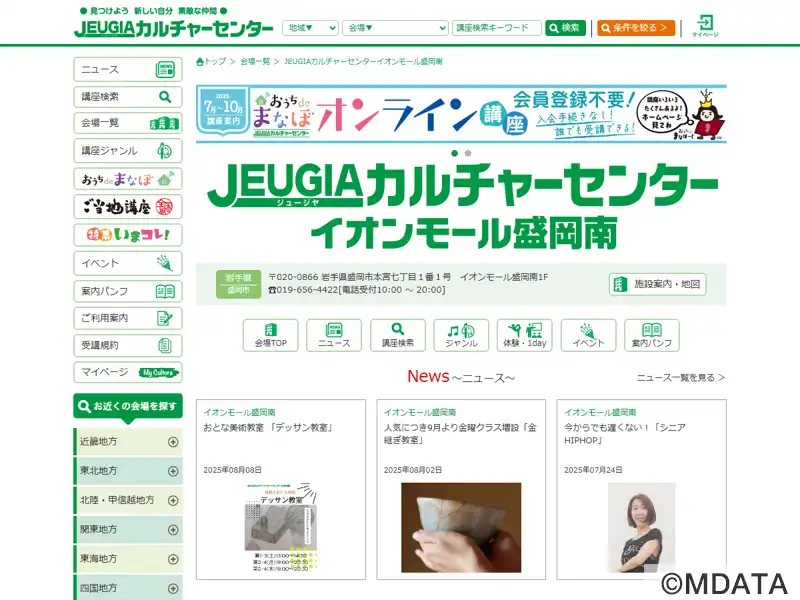
Task: Open the 会場 venue dropdown
Action: pos(395,28)
